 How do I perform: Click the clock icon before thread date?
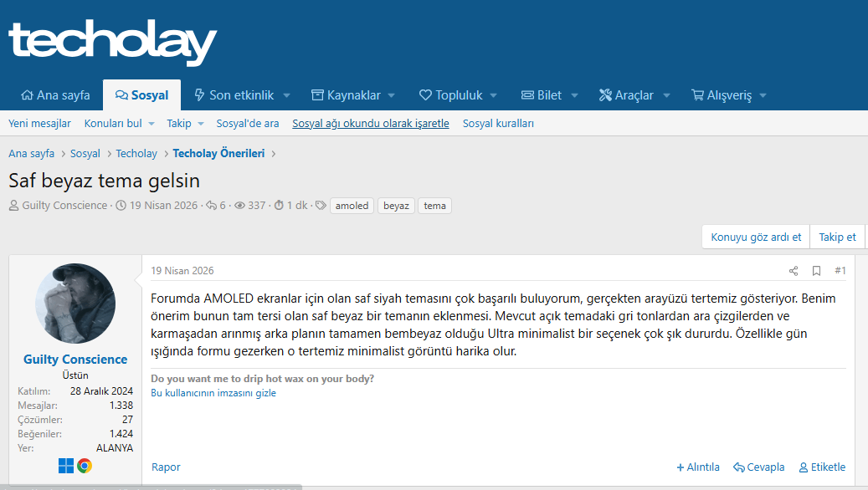click(121, 205)
